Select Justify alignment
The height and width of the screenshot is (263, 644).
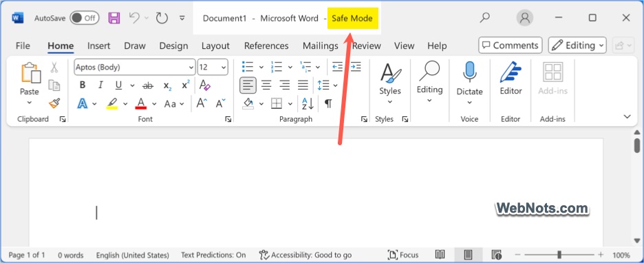[303, 85]
